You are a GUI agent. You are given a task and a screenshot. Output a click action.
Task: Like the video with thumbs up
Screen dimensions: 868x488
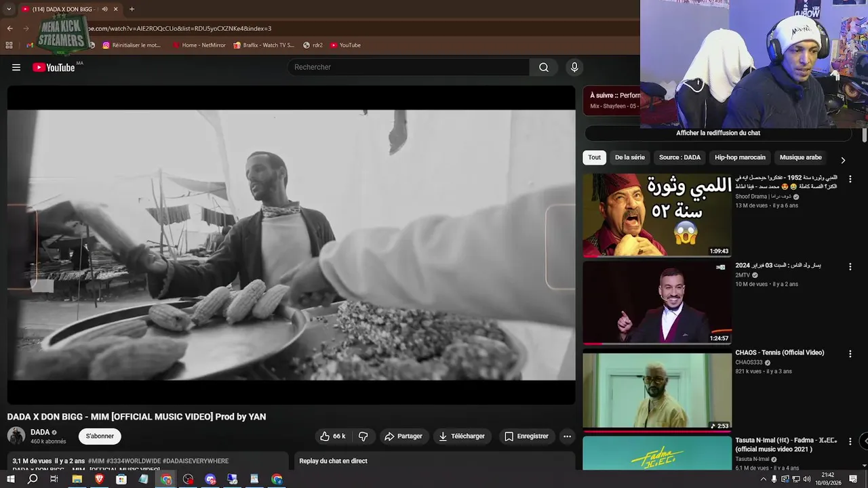pos(332,436)
